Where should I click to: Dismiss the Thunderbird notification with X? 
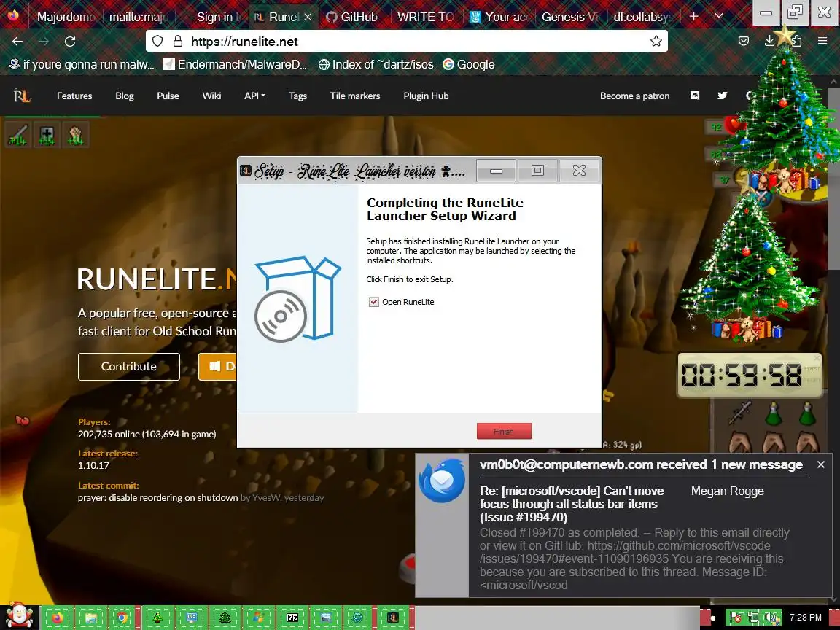[x=821, y=464]
